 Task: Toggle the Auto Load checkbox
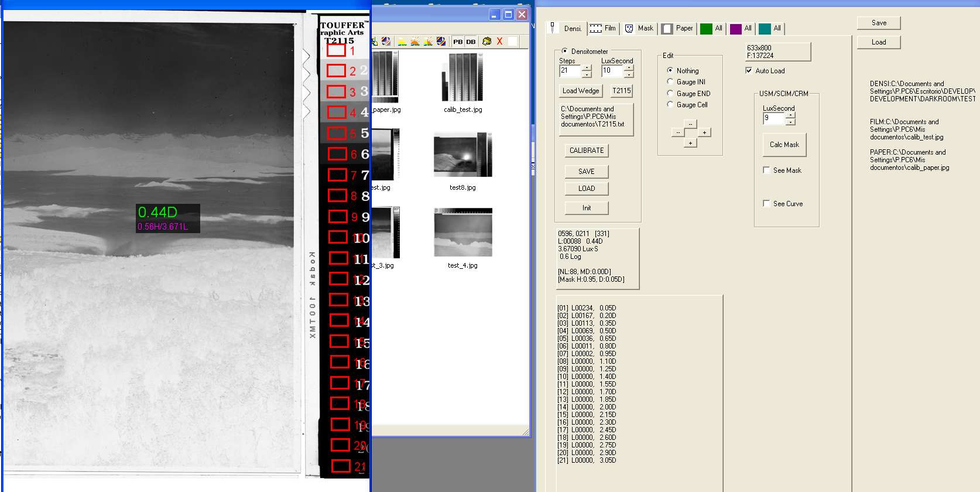(749, 70)
